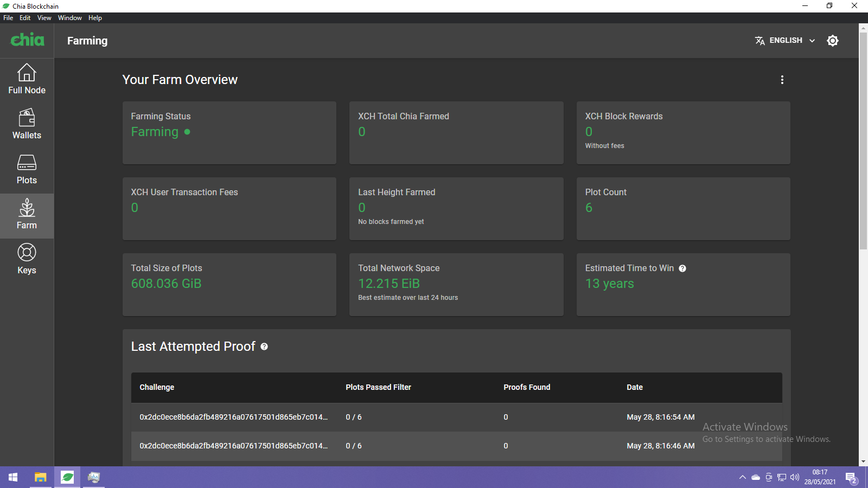Click the scrollbar down arrow
Screen dimensions: 868x488
pyautogui.click(x=863, y=461)
